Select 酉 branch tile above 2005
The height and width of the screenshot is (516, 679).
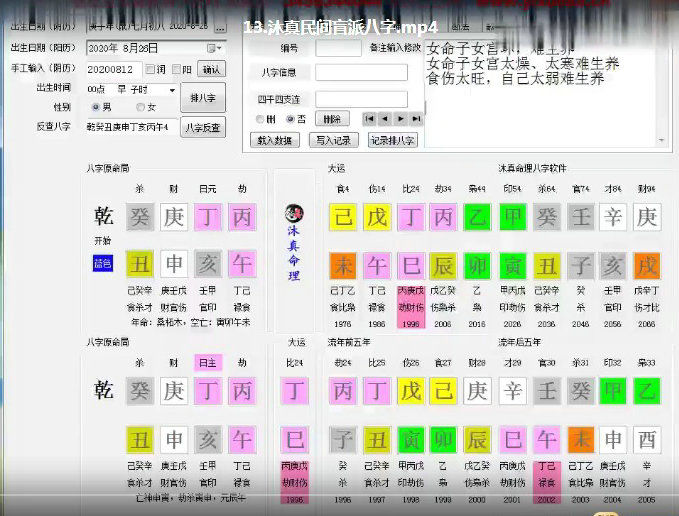[647, 440]
